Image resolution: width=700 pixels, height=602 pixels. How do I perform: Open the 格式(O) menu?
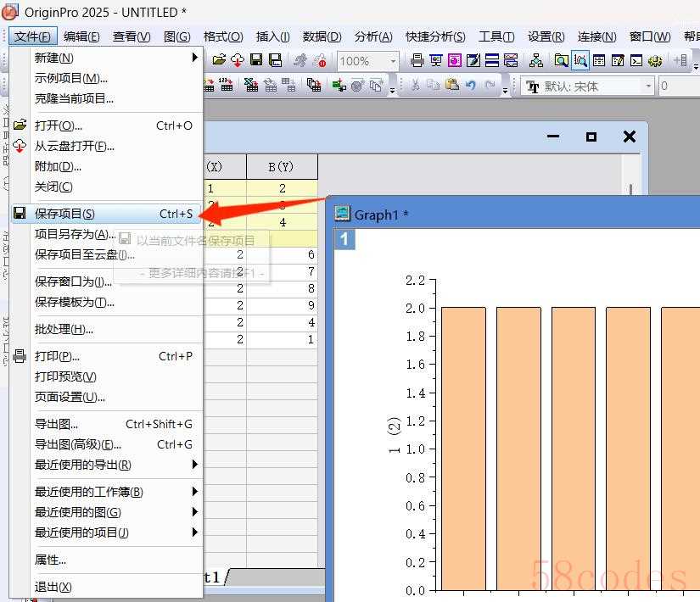coord(223,36)
